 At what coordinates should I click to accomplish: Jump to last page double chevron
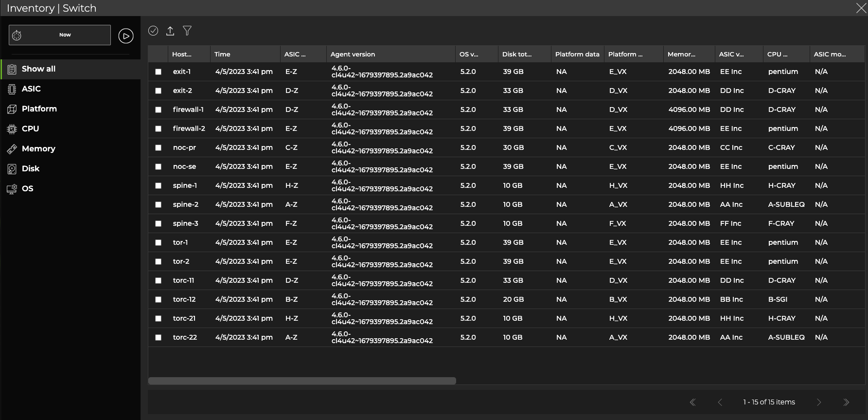pyautogui.click(x=846, y=402)
